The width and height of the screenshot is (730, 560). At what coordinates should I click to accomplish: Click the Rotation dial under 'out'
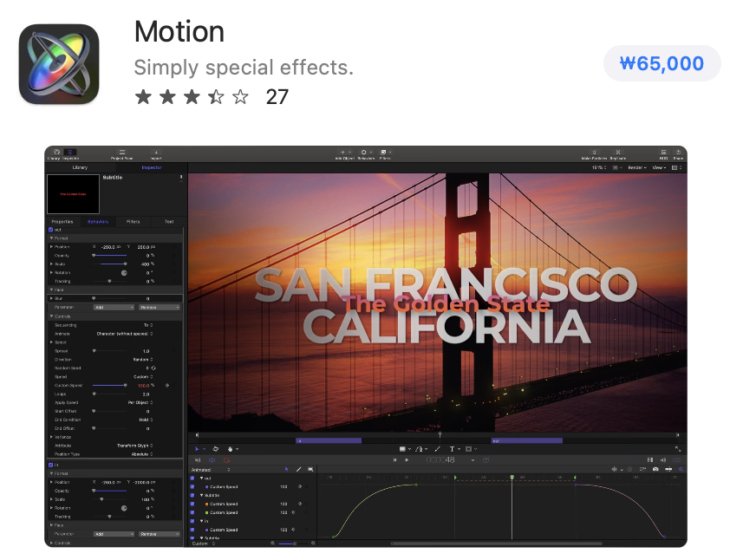coord(124,273)
